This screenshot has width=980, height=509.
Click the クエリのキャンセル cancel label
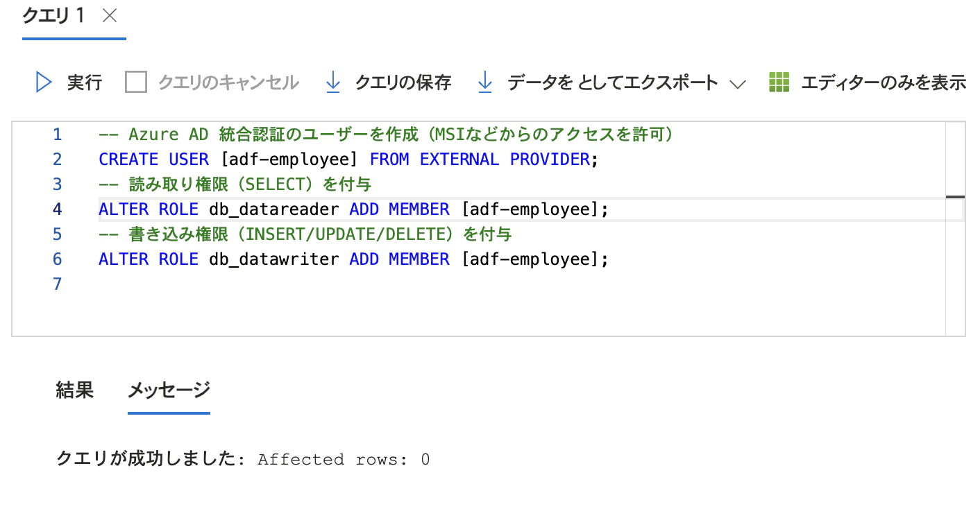pos(228,83)
